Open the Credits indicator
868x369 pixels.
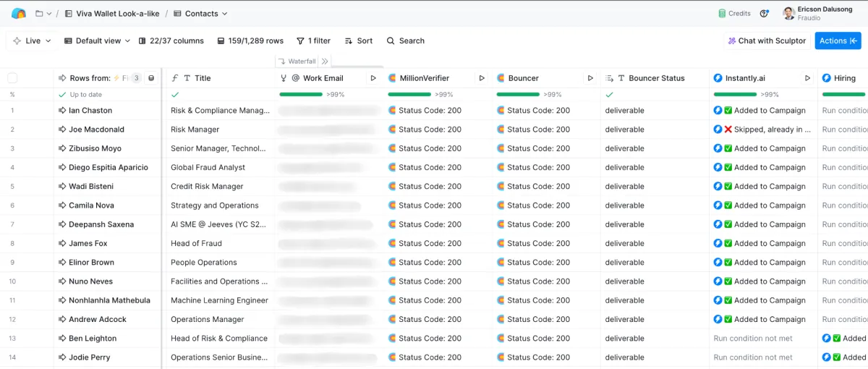734,14
